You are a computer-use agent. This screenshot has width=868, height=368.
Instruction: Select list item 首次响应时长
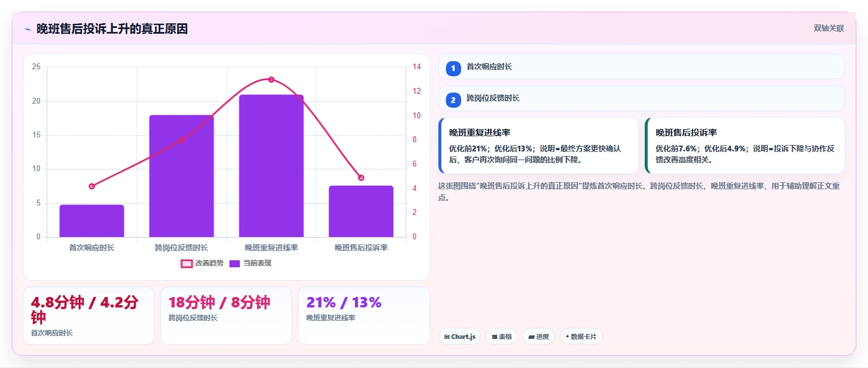click(642, 66)
